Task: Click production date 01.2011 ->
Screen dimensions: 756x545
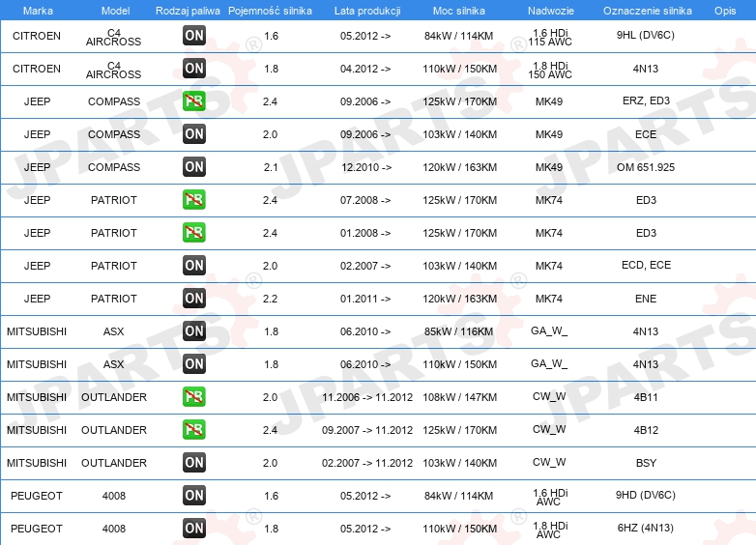Action: point(365,299)
